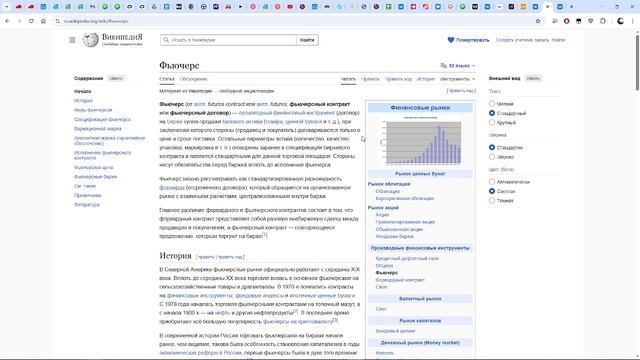The width and height of the screenshot is (640, 360).
Task: View site information icon beside the URL
Action: click(x=58, y=21)
